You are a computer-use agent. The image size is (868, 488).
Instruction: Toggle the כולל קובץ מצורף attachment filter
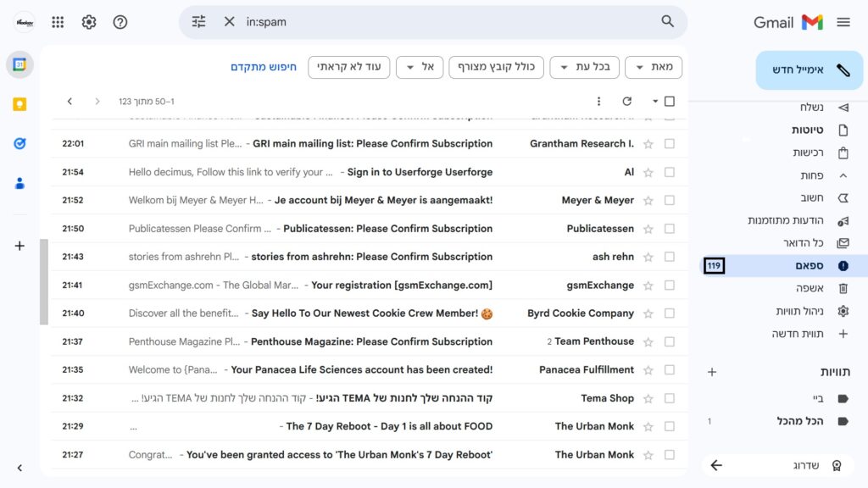496,67
